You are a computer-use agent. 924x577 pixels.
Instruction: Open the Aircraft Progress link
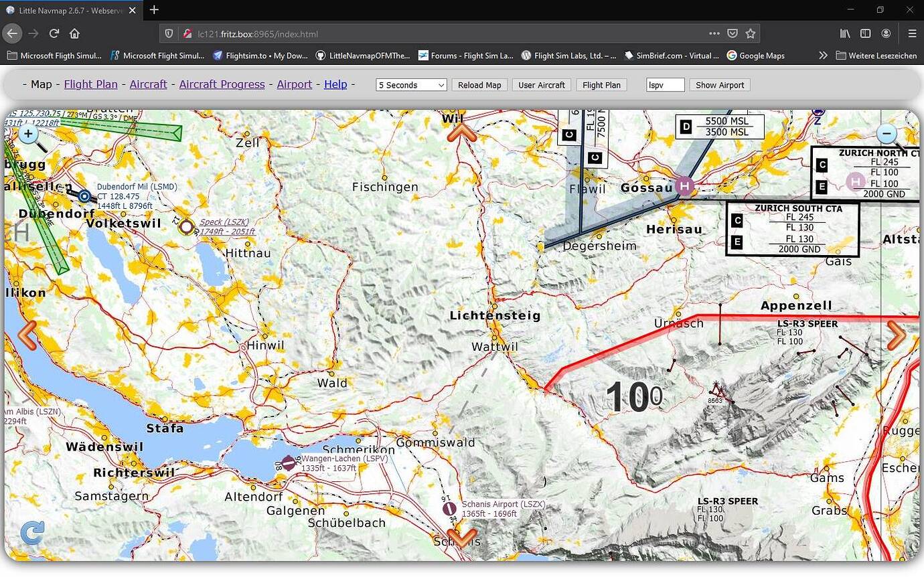click(222, 84)
